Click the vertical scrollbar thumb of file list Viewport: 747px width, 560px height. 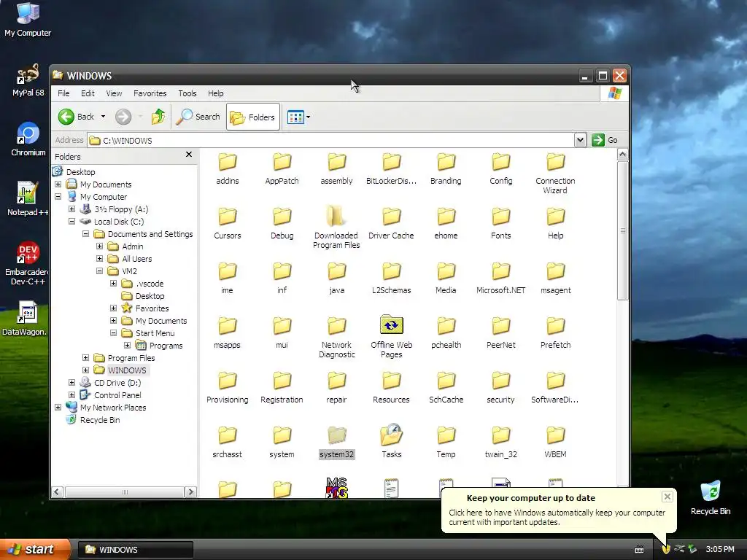click(x=622, y=230)
